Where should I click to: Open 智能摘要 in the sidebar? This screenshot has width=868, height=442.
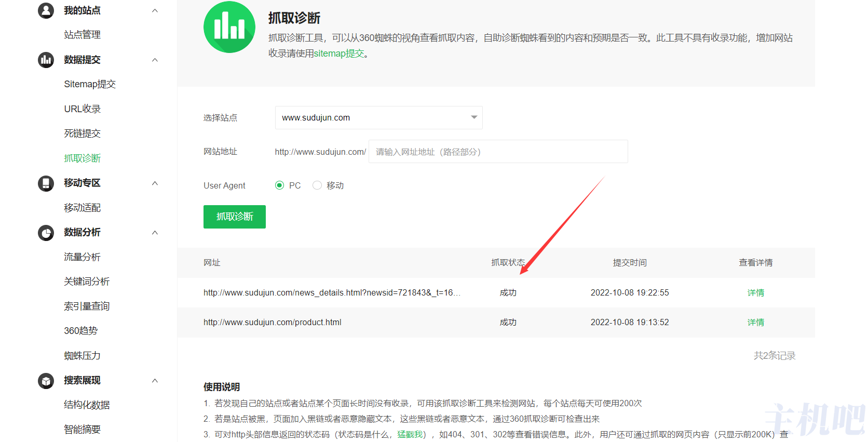pos(82,430)
